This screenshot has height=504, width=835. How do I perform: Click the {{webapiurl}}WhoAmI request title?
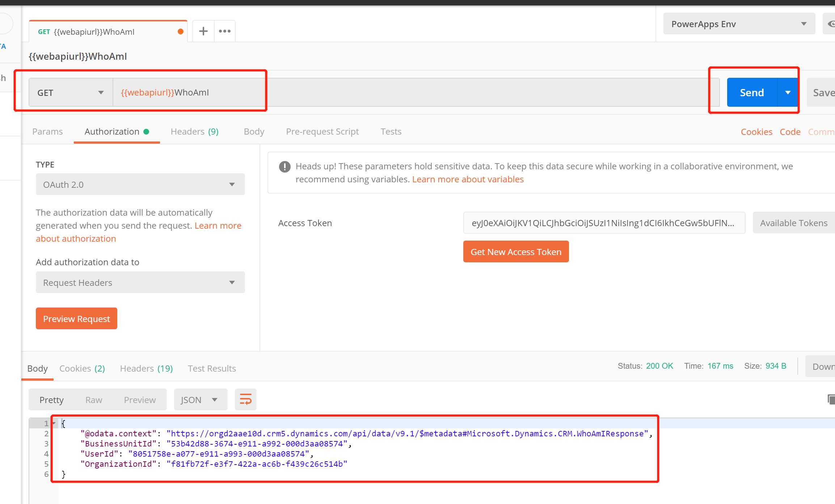[x=78, y=56]
